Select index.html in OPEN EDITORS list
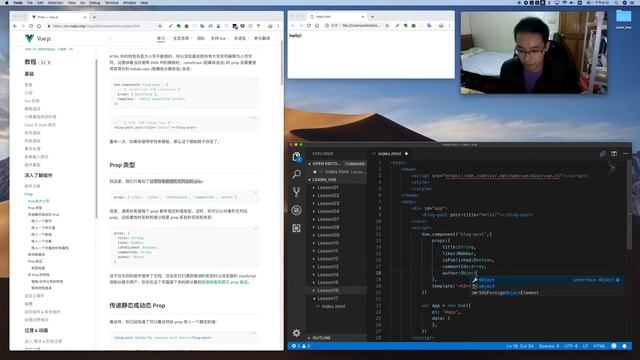This screenshot has height=360, width=640. coord(337,172)
